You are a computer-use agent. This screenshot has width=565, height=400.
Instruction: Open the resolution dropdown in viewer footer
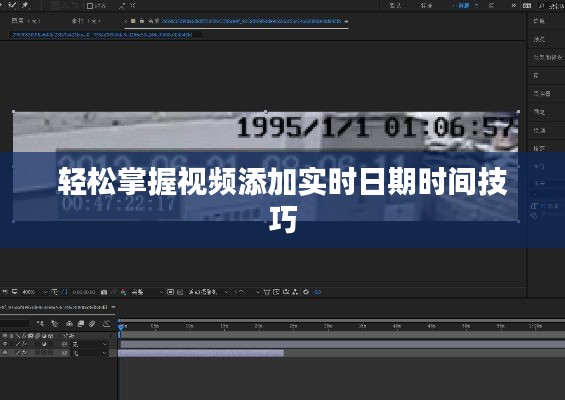pos(147,292)
